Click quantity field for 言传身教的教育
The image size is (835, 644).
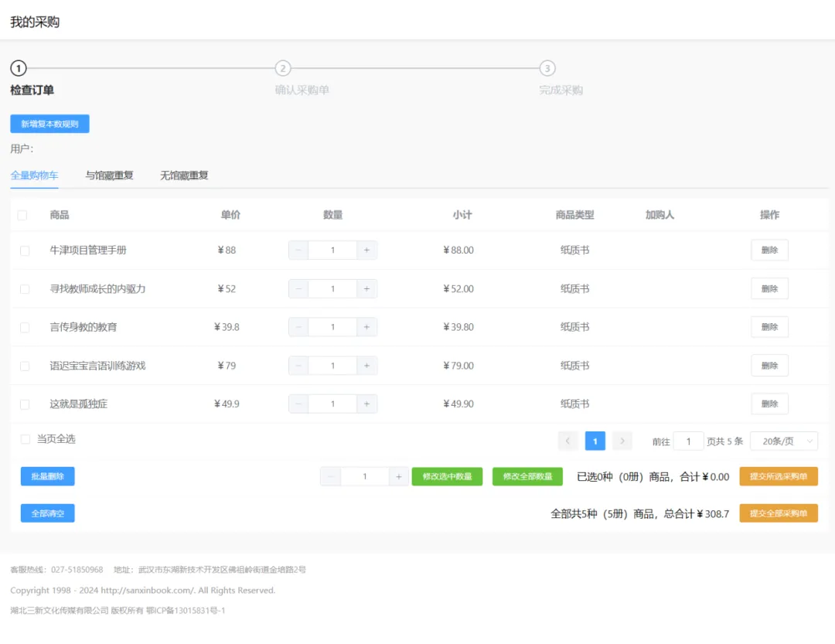pyautogui.click(x=332, y=327)
